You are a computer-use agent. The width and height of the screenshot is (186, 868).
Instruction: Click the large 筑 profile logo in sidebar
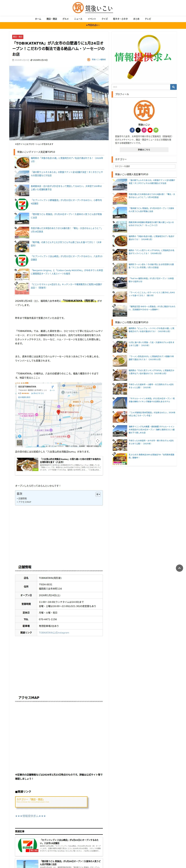144,111
